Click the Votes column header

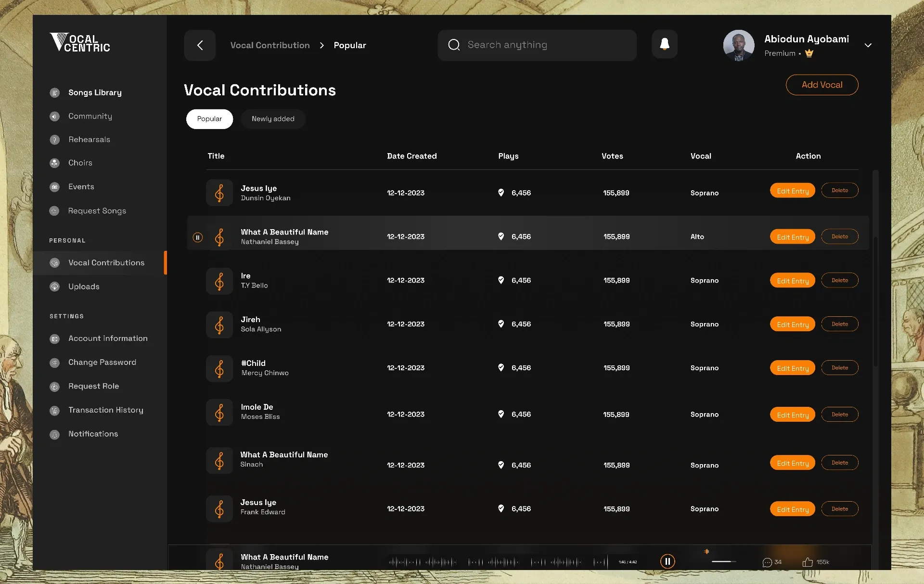(x=612, y=156)
